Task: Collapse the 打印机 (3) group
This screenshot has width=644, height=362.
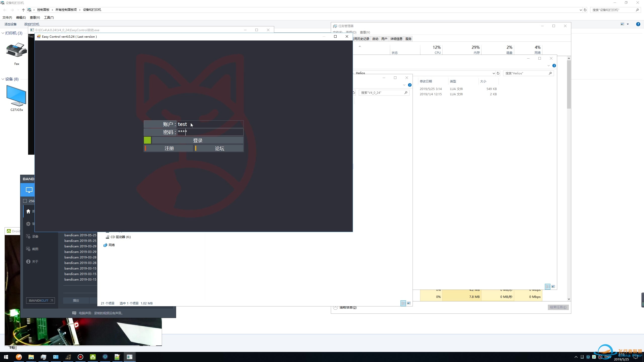Action: click(x=3, y=33)
